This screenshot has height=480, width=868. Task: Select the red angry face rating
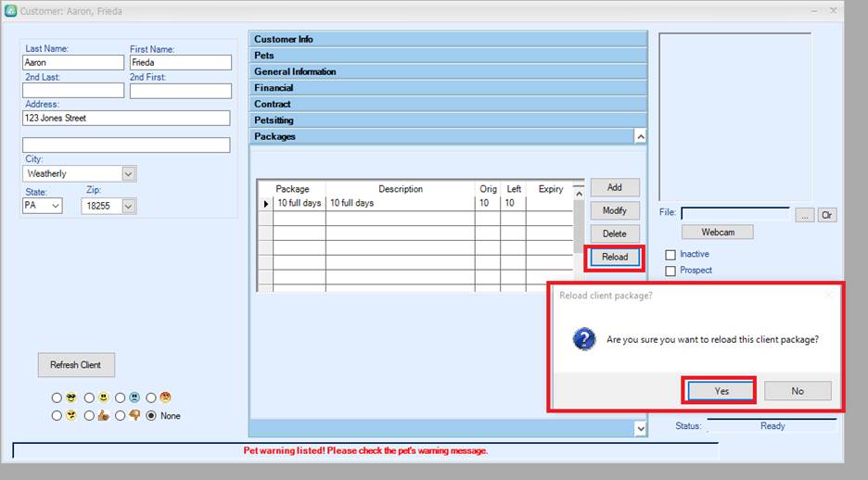click(x=151, y=398)
